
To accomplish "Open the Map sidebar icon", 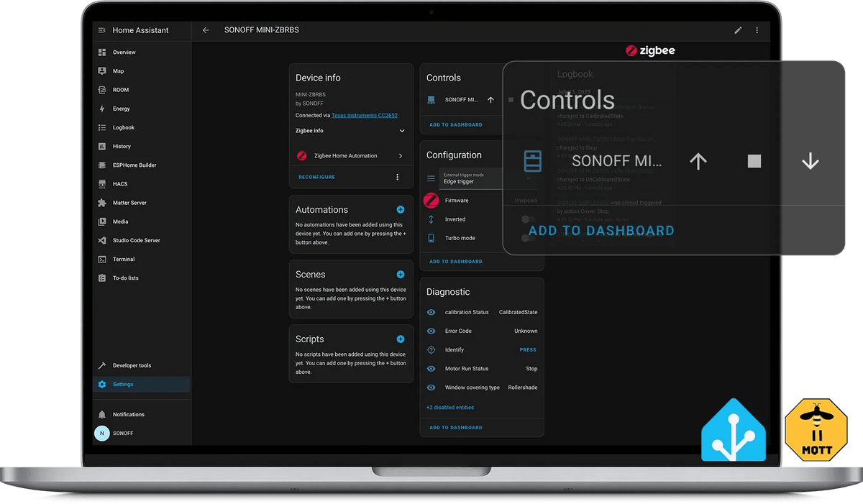I will tap(102, 71).
